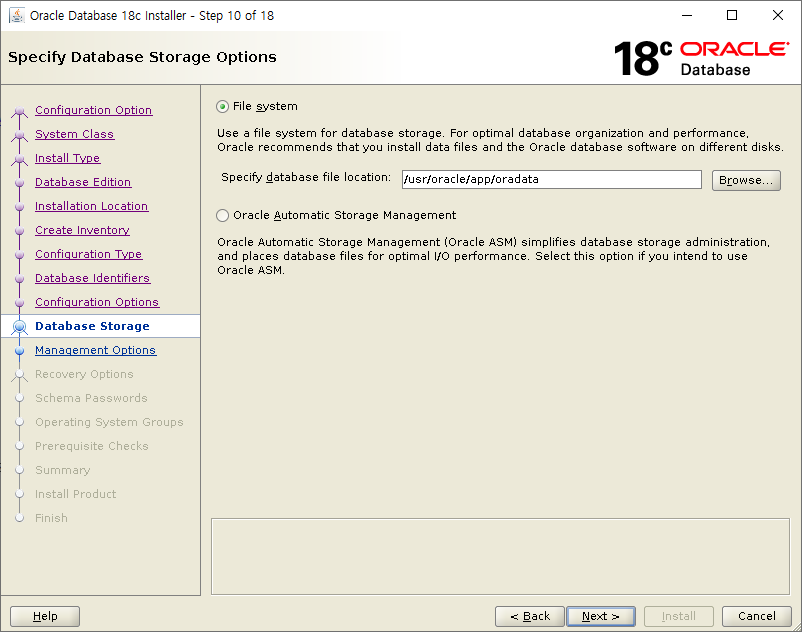Jump to System Class step
802x632 pixels.
tap(75, 134)
